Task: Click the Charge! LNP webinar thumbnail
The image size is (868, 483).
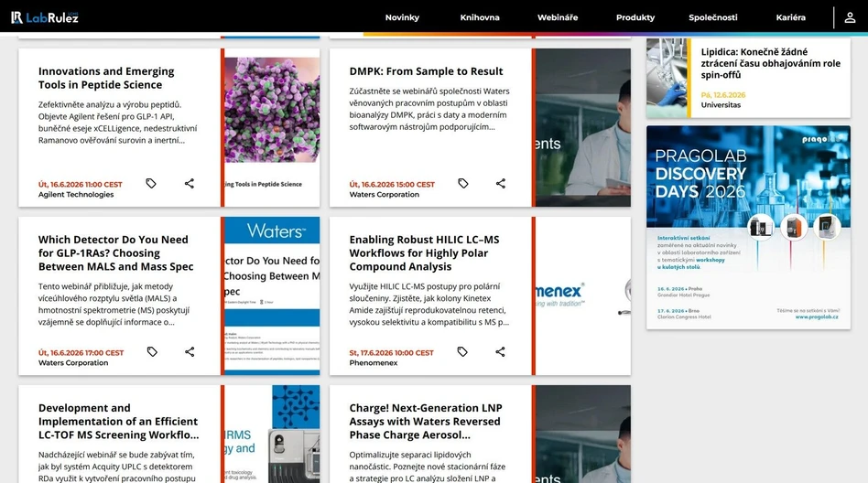Action: click(x=583, y=434)
